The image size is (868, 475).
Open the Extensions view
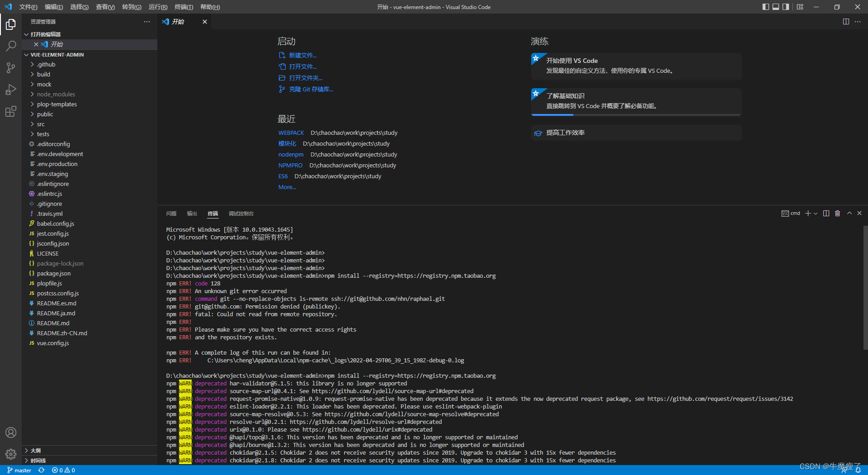[11, 111]
